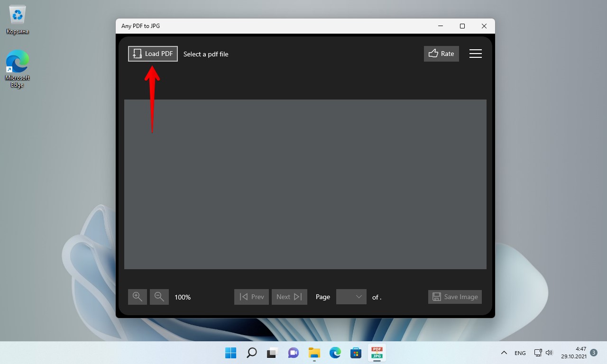Open the Chat app in taskbar
The width and height of the screenshot is (607, 364).
coord(293,353)
